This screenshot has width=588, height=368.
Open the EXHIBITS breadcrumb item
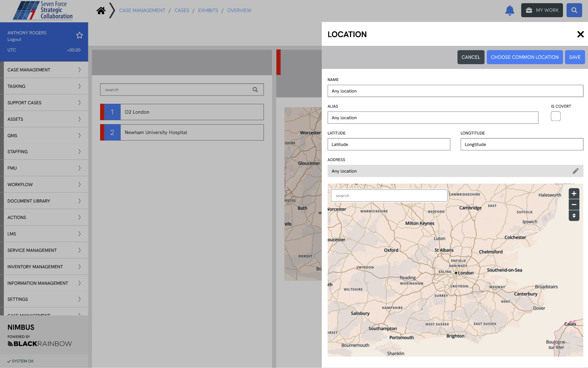pyautogui.click(x=208, y=10)
